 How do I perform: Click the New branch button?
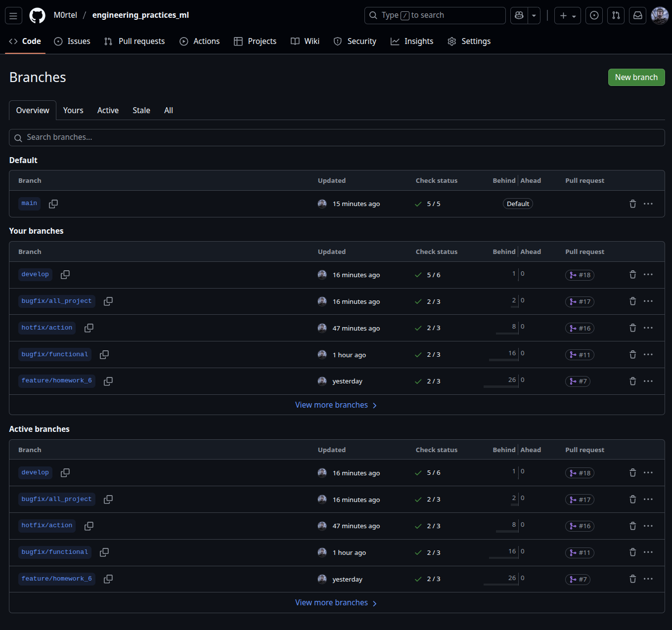coord(636,78)
